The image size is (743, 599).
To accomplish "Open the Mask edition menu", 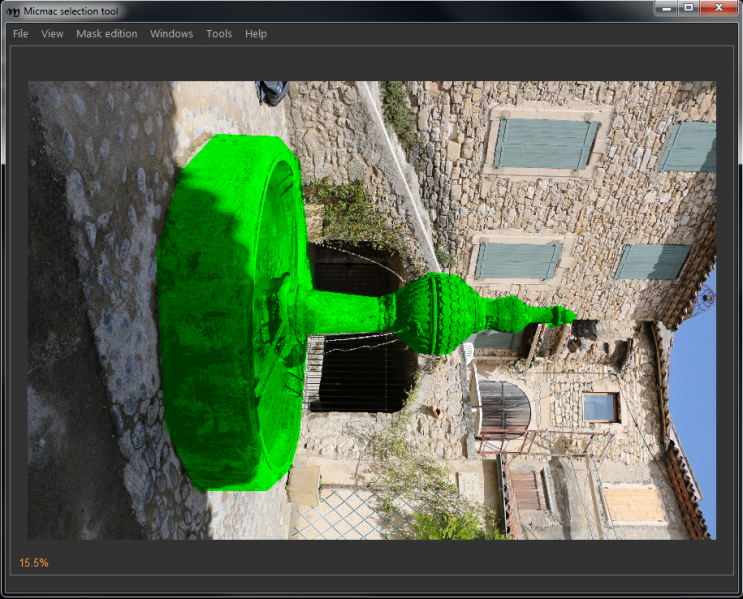I will 107,34.
